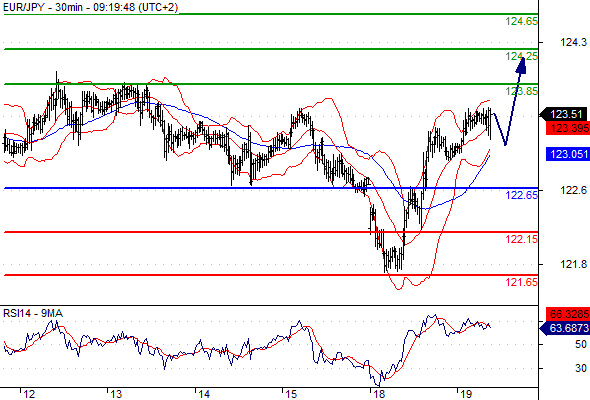Select the red 66.3285 RSI value tag
Screen dimensions: 590x400
tap(568, 314)
